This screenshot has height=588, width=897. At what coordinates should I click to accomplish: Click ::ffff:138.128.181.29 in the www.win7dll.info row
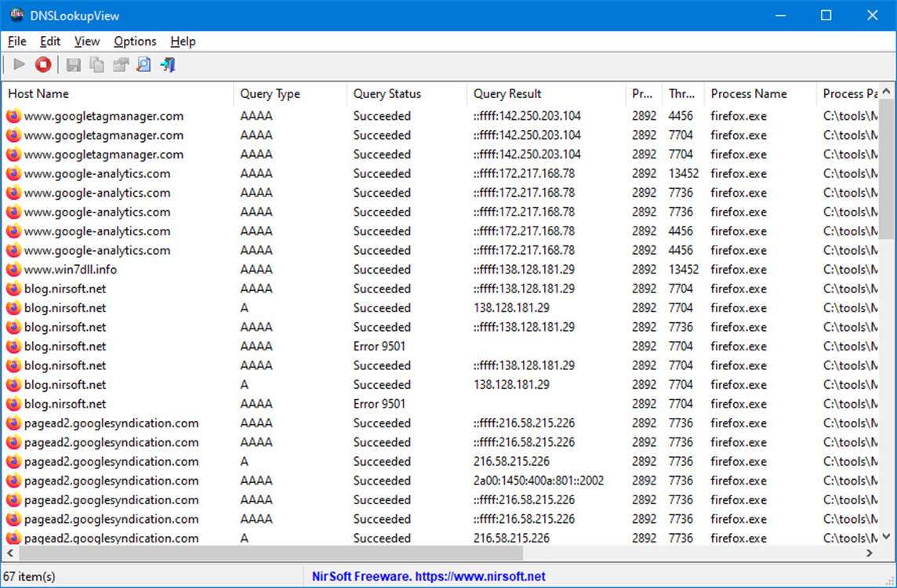click(524, 270)
